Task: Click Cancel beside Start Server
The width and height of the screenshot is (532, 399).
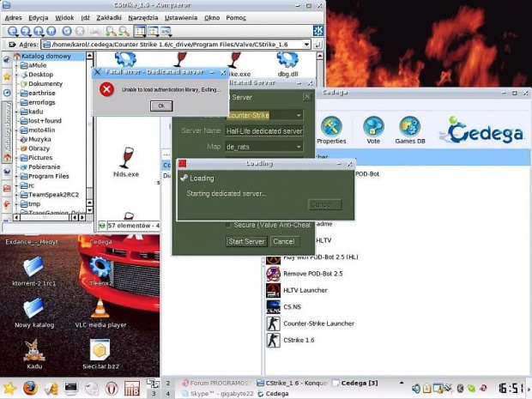Action: coord(284,241)
